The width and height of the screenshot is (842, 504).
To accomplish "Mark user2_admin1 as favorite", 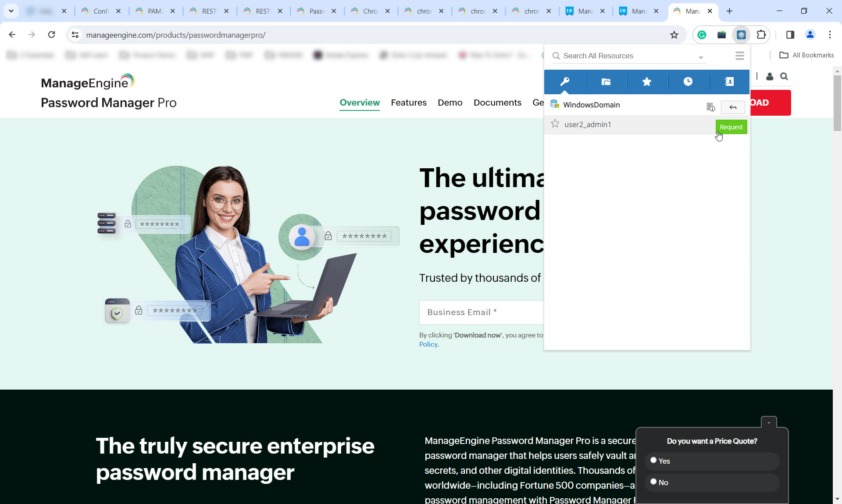I will [555, 124].
